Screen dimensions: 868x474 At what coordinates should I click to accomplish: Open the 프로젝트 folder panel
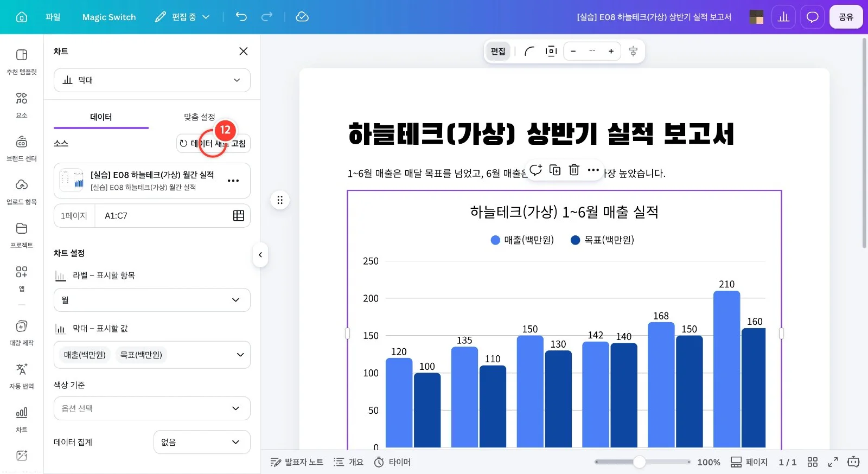coord(22,235)
